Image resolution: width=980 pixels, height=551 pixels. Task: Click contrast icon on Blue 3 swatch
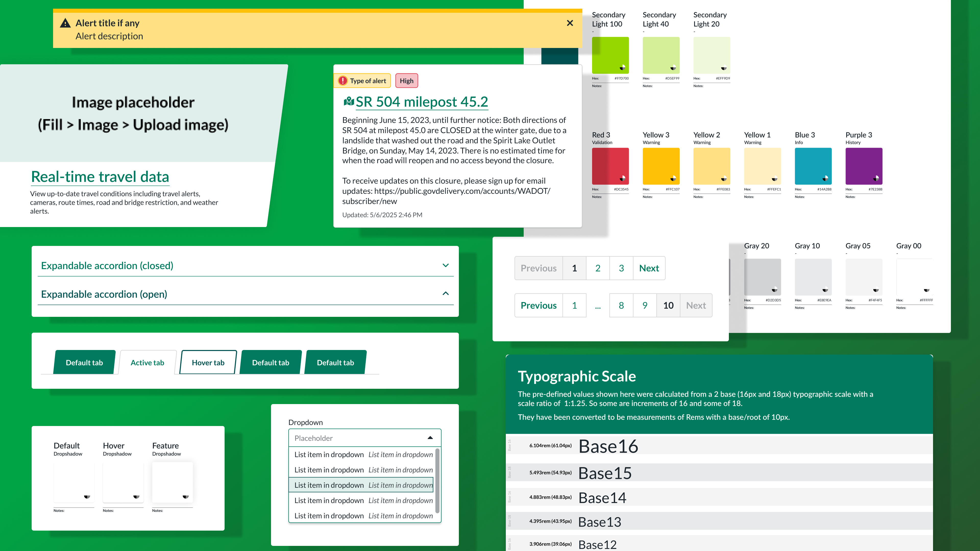[x=825, y=178]
